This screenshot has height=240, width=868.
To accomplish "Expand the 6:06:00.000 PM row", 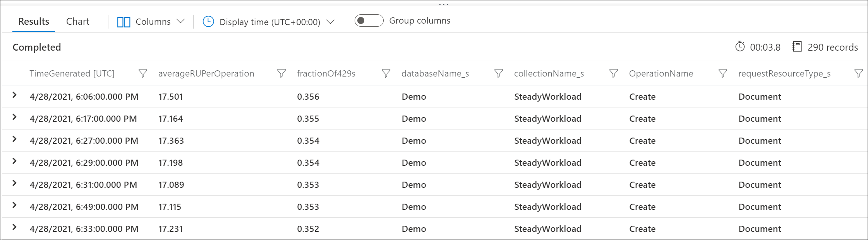I will pyautogui.click(x=14, y=95).
